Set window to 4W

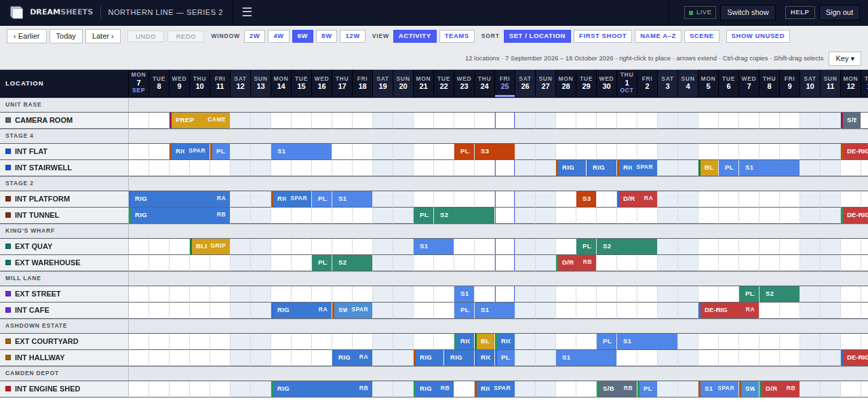279,36
